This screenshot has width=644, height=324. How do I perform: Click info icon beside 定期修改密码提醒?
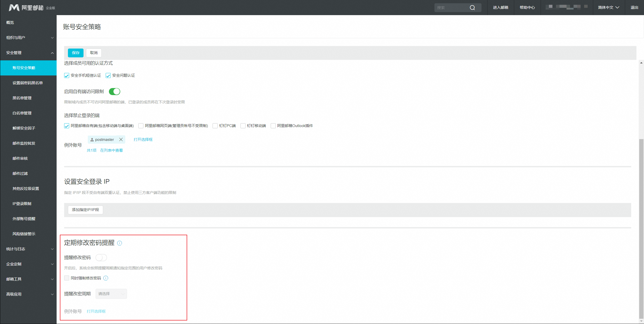click(x=120, y=243)
